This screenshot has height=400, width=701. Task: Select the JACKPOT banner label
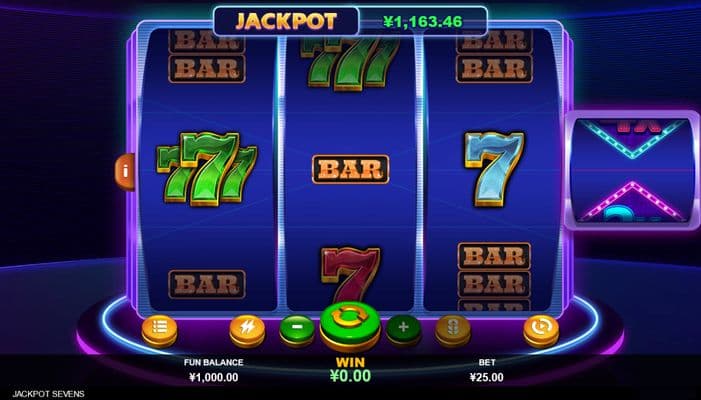click(x=286, y=21)
